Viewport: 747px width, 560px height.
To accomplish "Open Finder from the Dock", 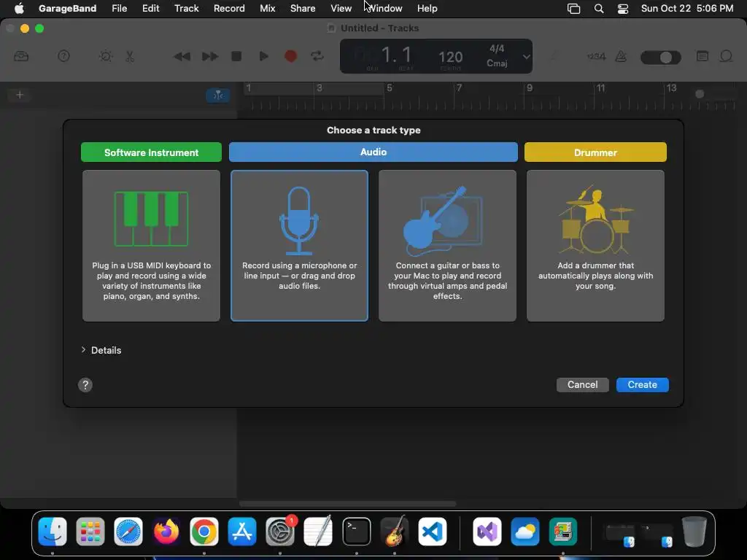I will 53,531.
